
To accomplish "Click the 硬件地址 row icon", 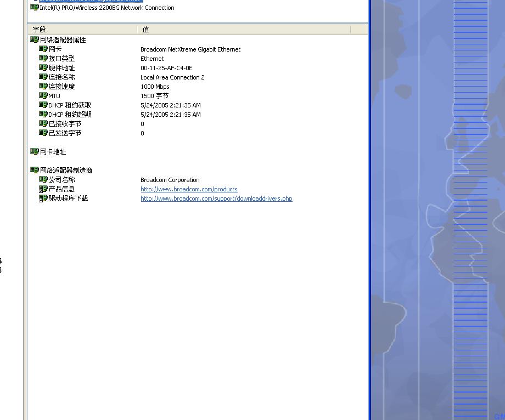I will 43,68.
